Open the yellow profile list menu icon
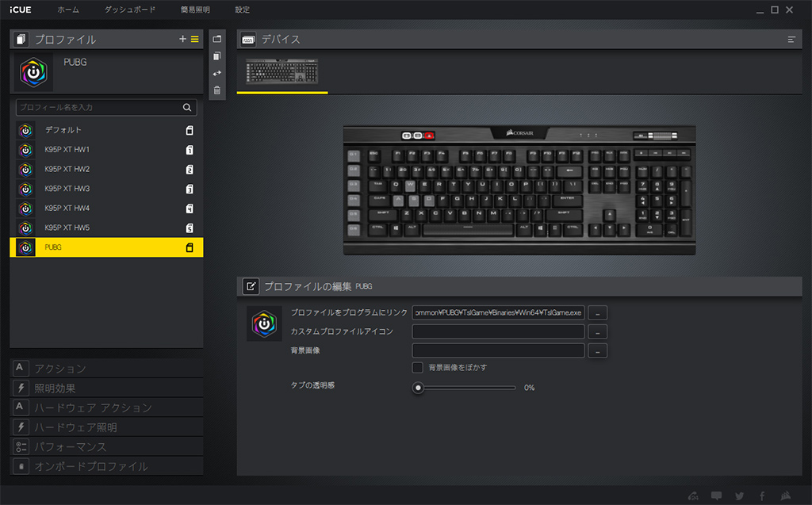 (x=195, y=39)
